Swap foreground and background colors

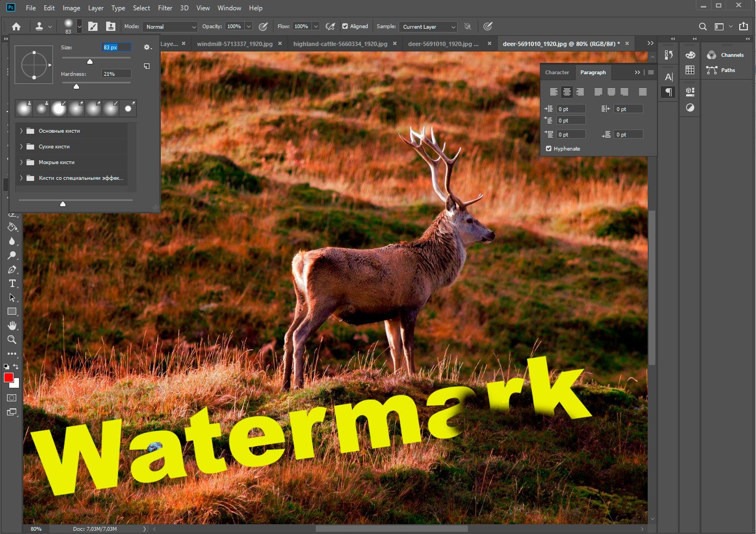[16, 367]
